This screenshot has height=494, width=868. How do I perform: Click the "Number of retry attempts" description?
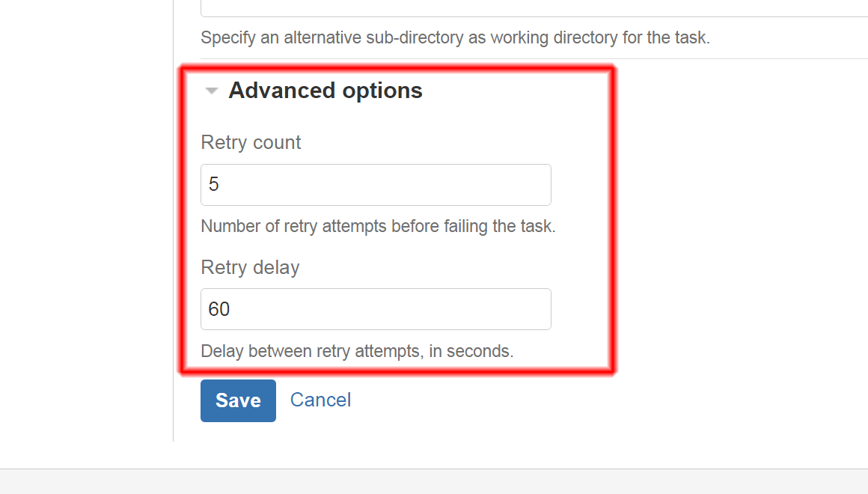(x=378, y=226)
